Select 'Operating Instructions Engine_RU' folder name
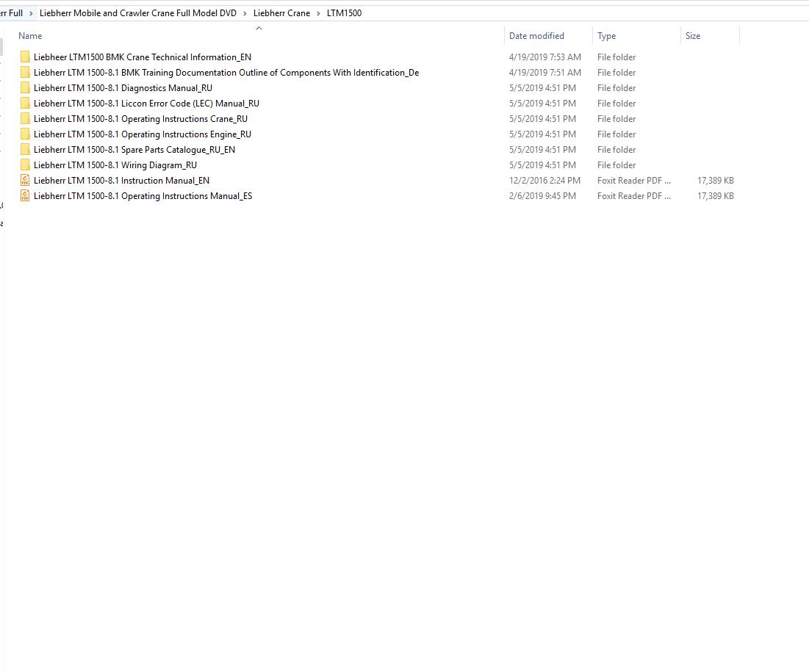This screenshot has height=672, width=809. tap(143, 134)
